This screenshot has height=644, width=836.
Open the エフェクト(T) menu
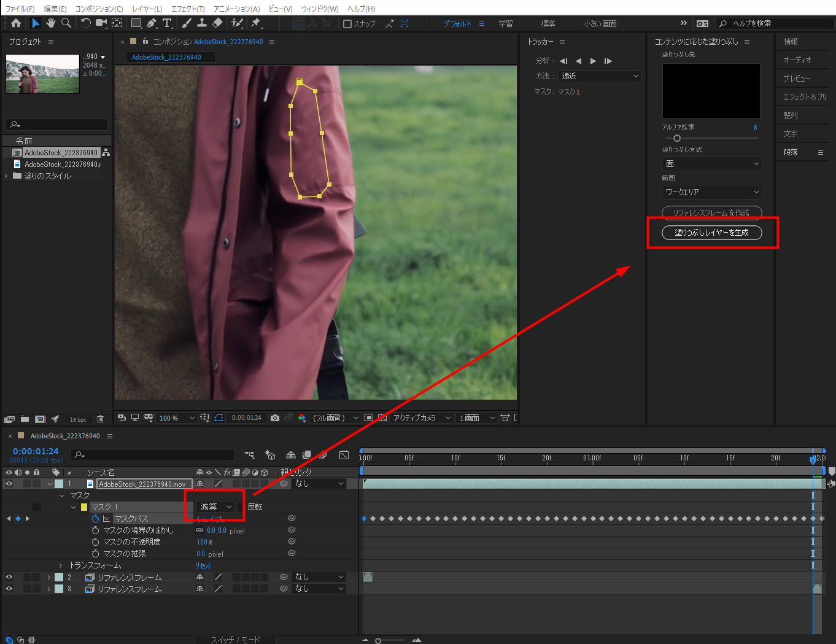click(188, 9)
